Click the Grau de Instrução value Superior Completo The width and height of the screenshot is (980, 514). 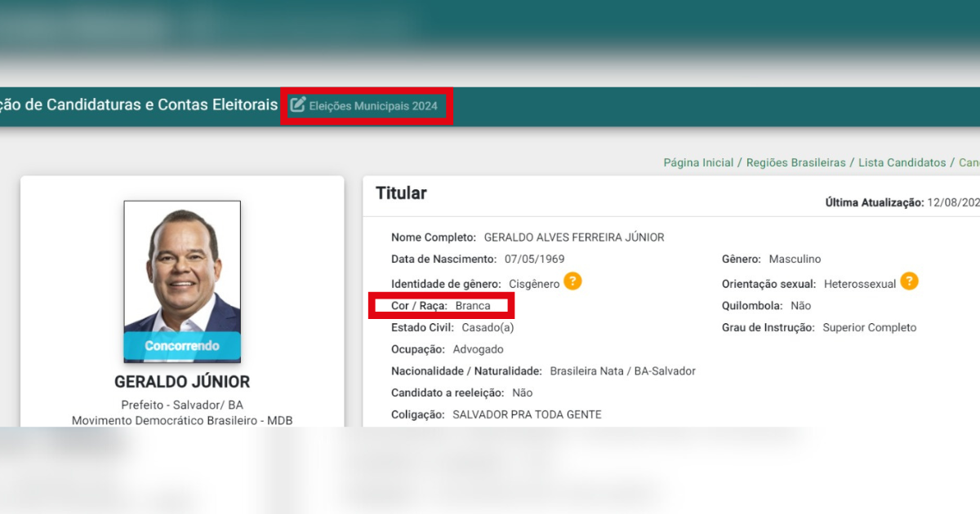coord(869,328)
